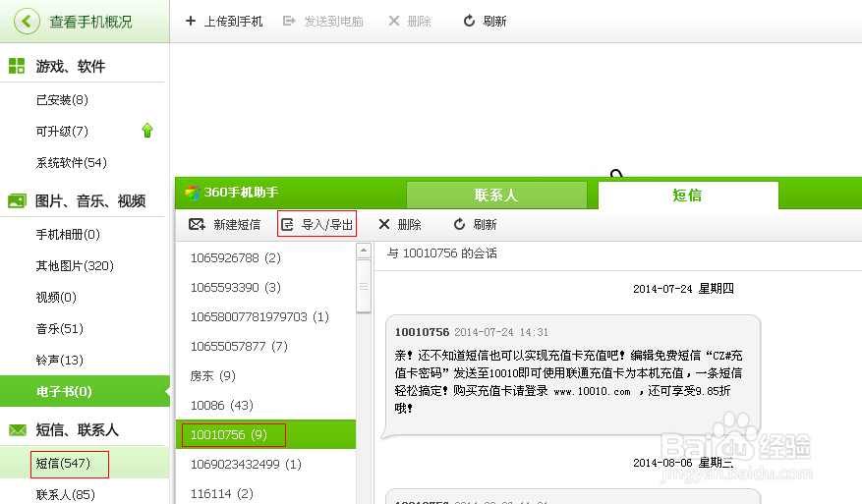Click the 上传到手机 button label

(x=233, y=22)
